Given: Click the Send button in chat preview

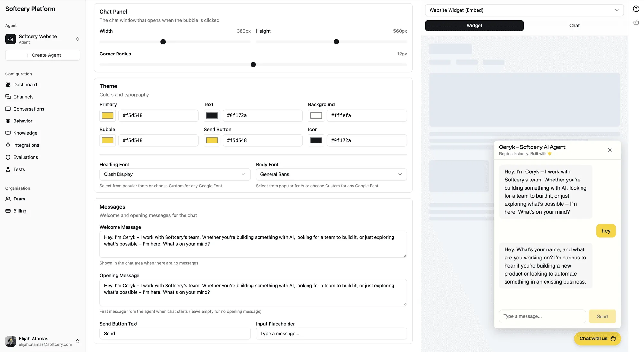Looking at the screenshot, I should pos(602,316).
